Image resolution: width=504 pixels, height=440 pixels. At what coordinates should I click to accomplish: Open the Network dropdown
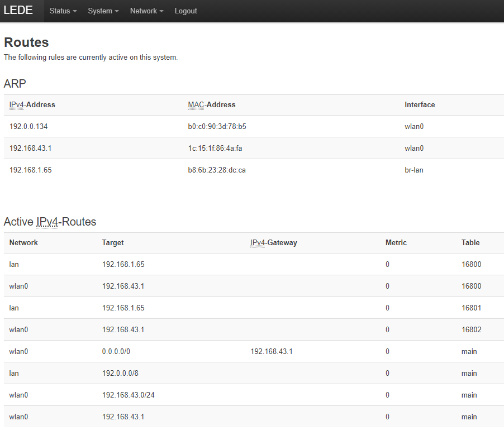(146, 11)
